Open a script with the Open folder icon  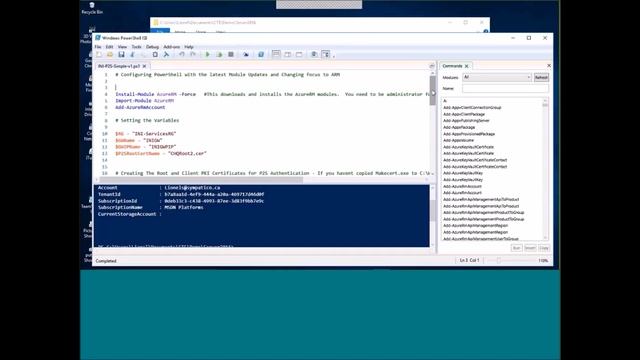point(110,54)
